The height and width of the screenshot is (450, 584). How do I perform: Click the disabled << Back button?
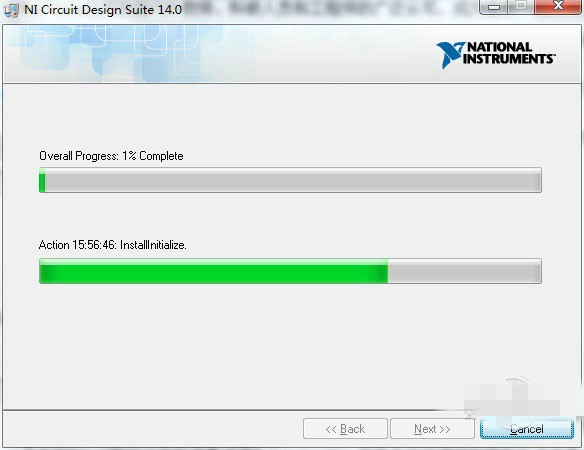345,429
